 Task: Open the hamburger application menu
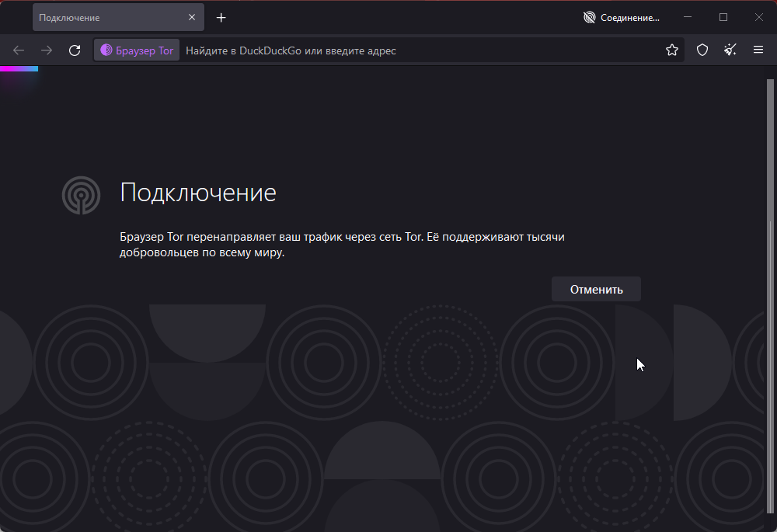coord(758,50)
